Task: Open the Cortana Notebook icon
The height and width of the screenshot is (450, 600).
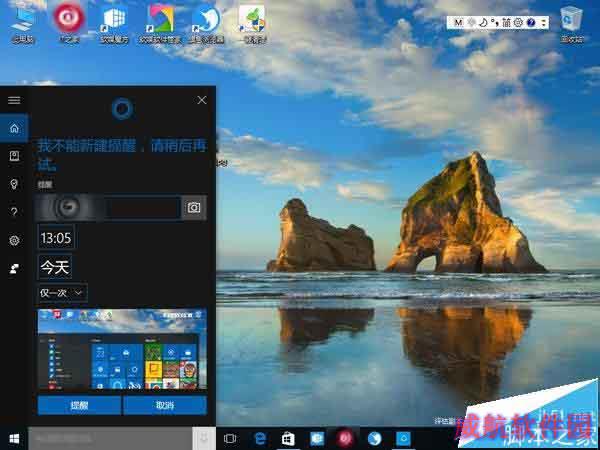Action: point(14,156)
